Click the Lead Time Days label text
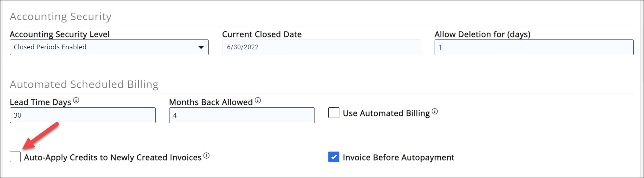 (x=40, y=102)
